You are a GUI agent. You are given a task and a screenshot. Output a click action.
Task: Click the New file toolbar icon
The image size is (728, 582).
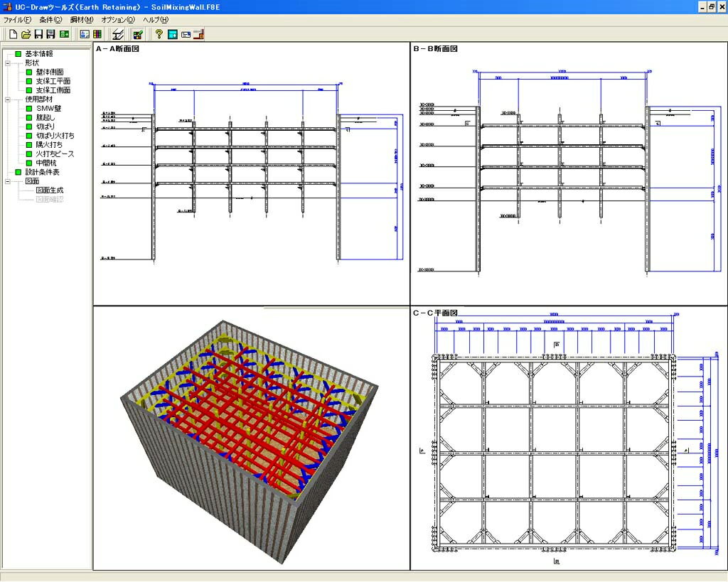pos(13,33)
